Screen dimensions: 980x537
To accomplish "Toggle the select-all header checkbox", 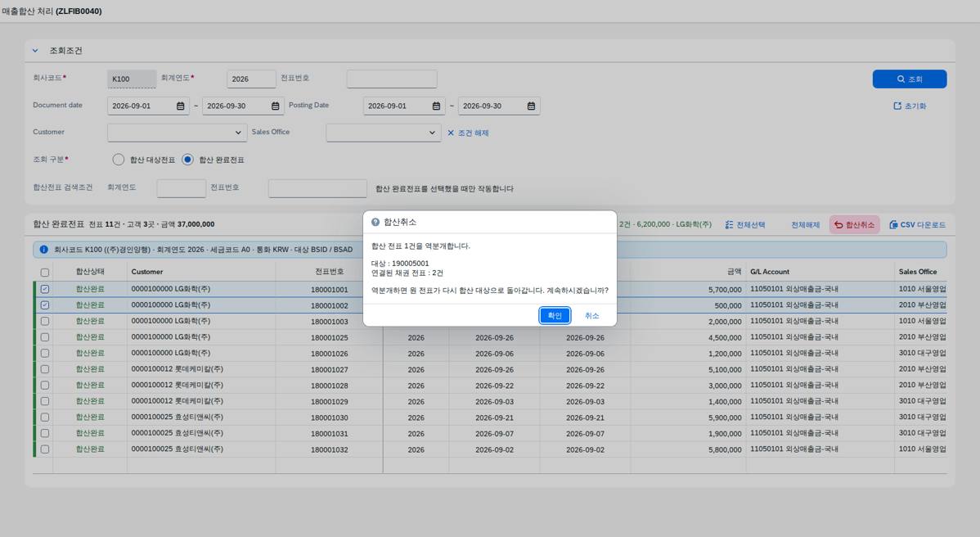I will (x=45, y=273).
